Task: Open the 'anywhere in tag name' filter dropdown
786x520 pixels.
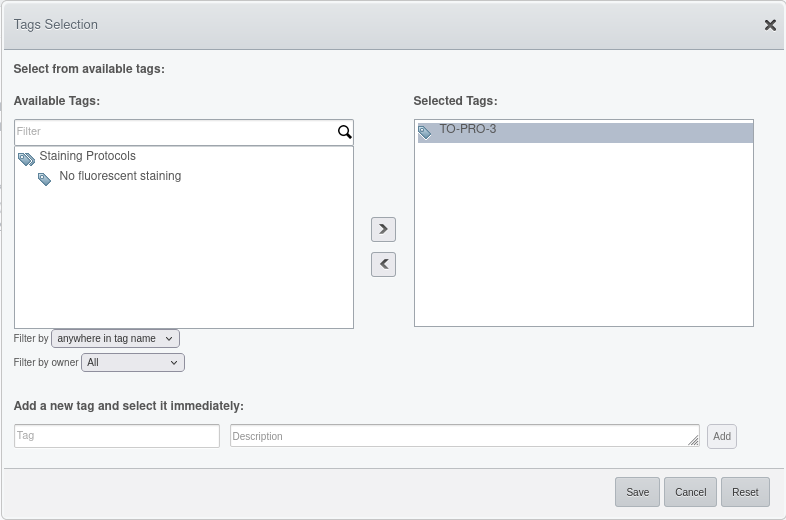Action: [115, 338]
